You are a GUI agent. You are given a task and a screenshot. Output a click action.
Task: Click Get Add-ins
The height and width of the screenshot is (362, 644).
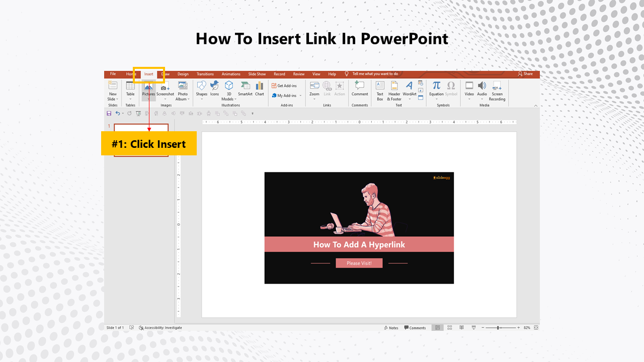tap(284, 85)
